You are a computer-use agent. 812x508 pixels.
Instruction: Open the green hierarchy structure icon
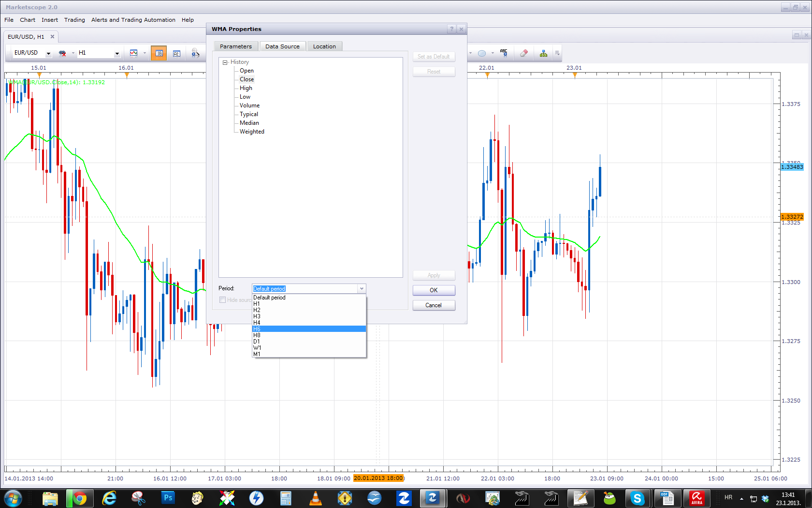[544, 53]
